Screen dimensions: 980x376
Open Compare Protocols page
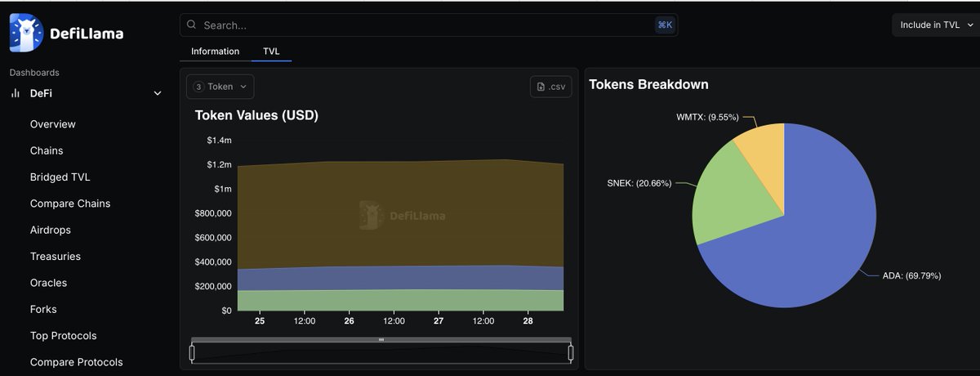click(x=77, y=362)
